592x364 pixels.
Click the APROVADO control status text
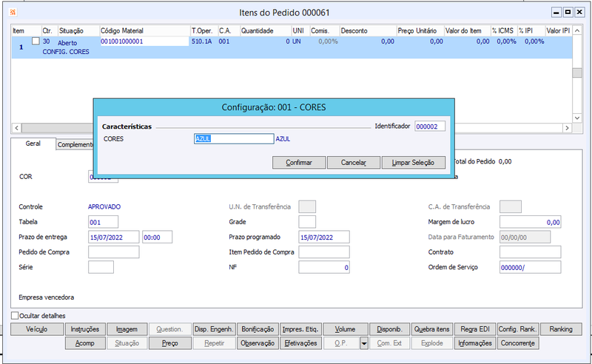[x=104, y=207]
